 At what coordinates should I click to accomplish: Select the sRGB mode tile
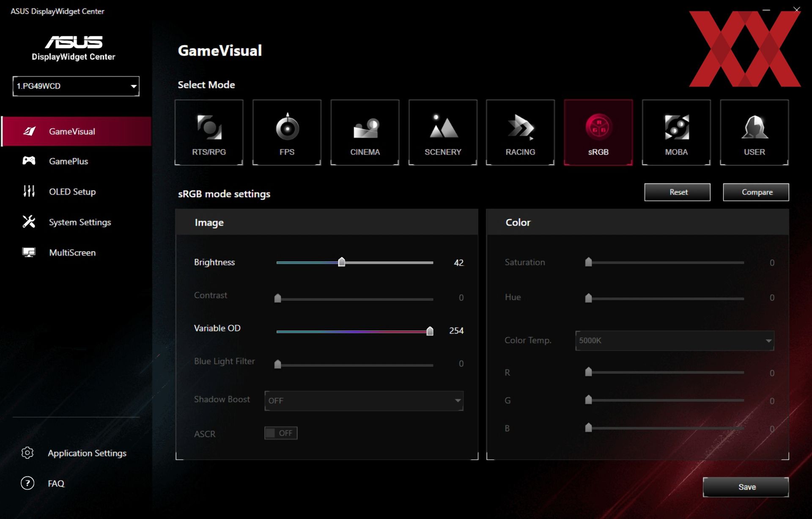click(598, 132)
